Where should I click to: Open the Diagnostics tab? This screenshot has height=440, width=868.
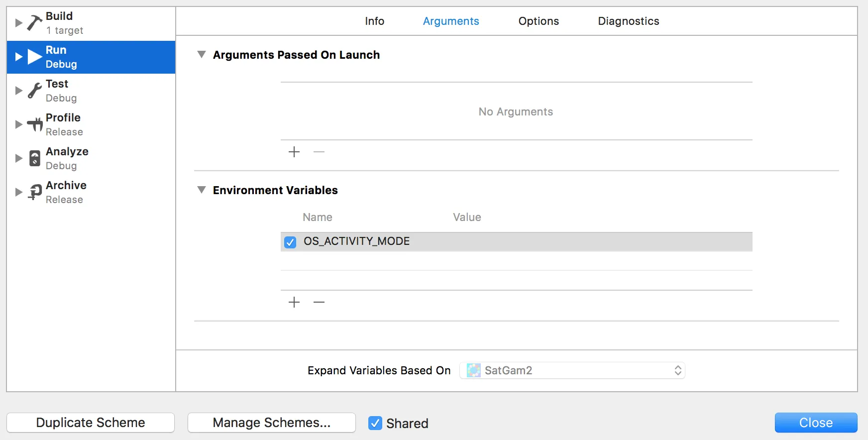[x=628, y=21]
